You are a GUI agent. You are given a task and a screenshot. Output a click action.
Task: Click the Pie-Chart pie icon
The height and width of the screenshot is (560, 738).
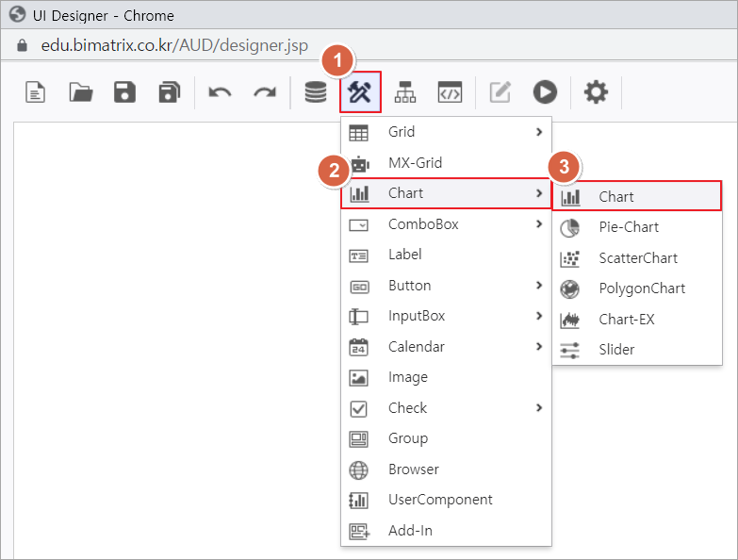tap(569, 228)
